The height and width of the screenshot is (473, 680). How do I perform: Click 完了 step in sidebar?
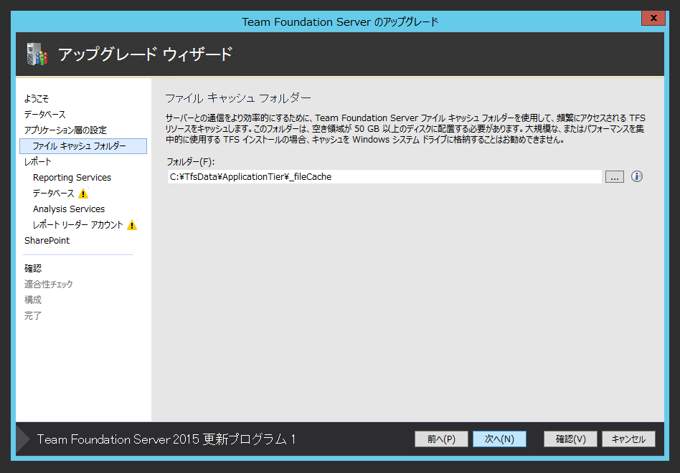(x=33, y=316)
